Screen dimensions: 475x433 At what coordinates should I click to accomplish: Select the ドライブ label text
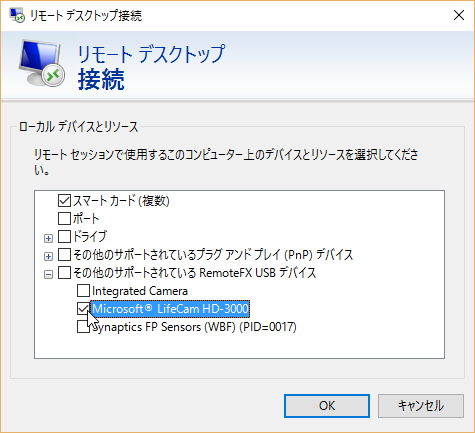[90, 236]
